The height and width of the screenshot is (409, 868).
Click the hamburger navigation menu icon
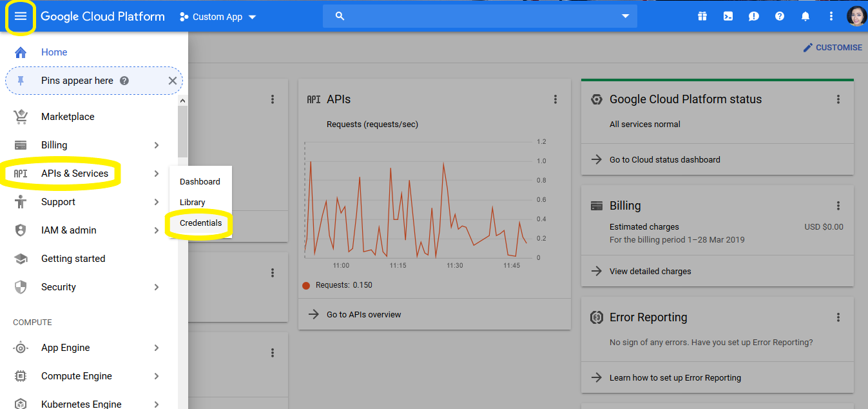21,16
